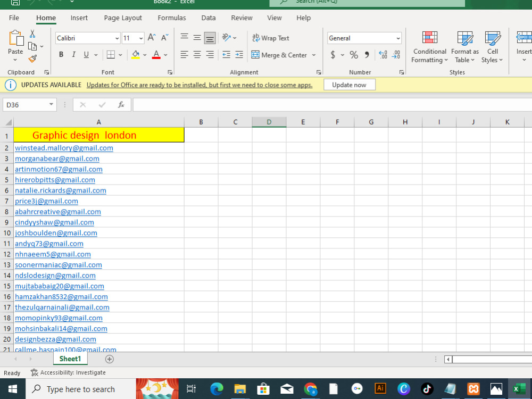Open the Conditional Formatting dropdown
The height and width of the screenshot is (399, 532).
[x=429, y=47]
